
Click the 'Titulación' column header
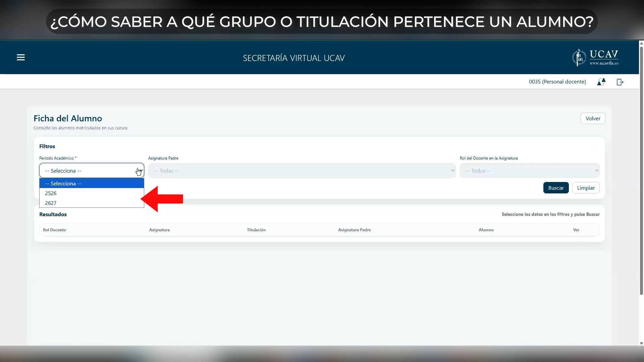(x=256, y=230)
